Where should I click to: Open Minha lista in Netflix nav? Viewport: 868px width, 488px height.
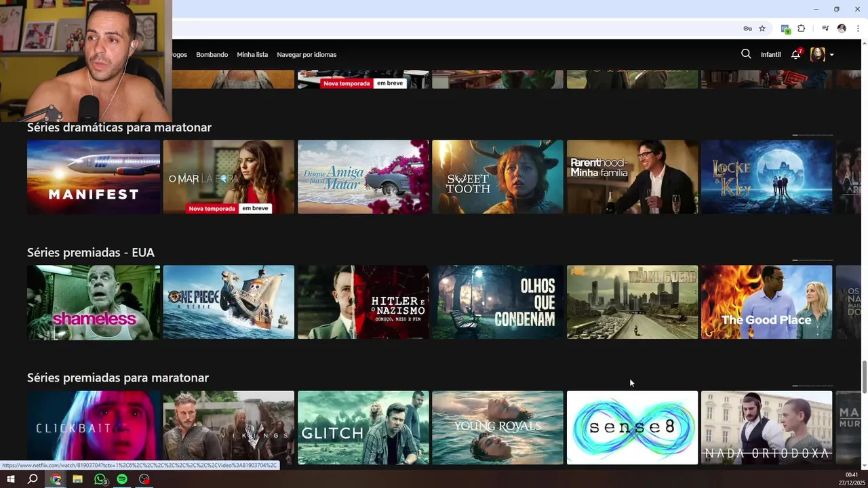(x=252, y=55)
